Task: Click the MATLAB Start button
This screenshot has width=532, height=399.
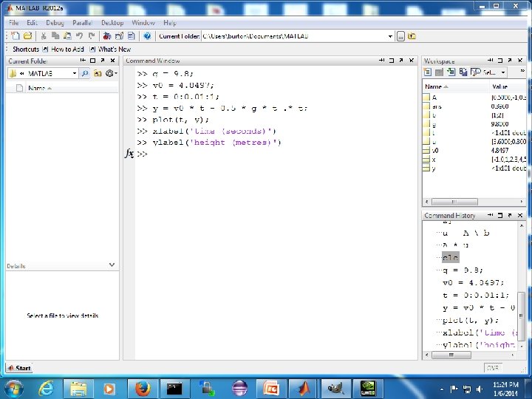Action: (19, 367)
